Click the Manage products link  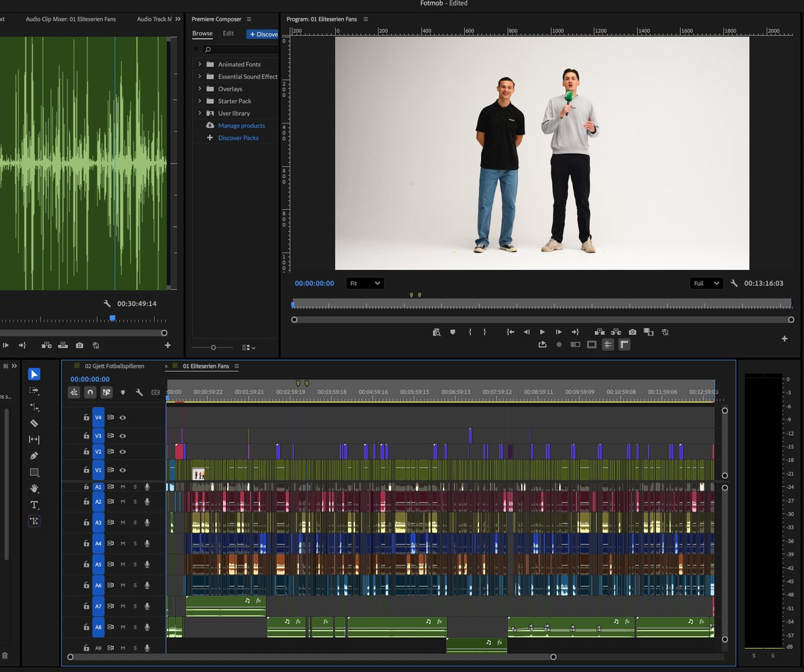(241, 125)
